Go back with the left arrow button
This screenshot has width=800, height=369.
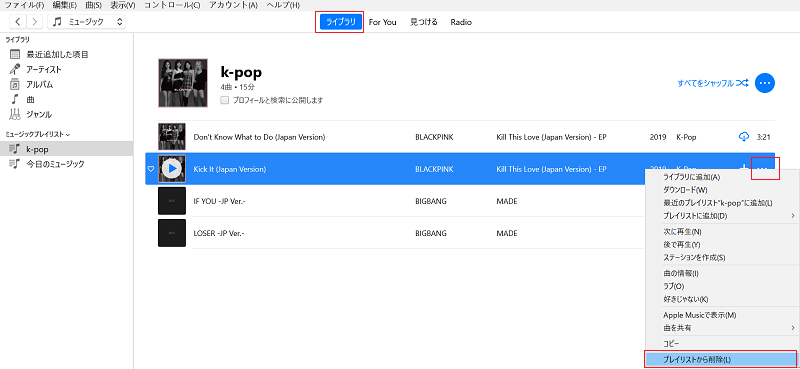[18, 21]
